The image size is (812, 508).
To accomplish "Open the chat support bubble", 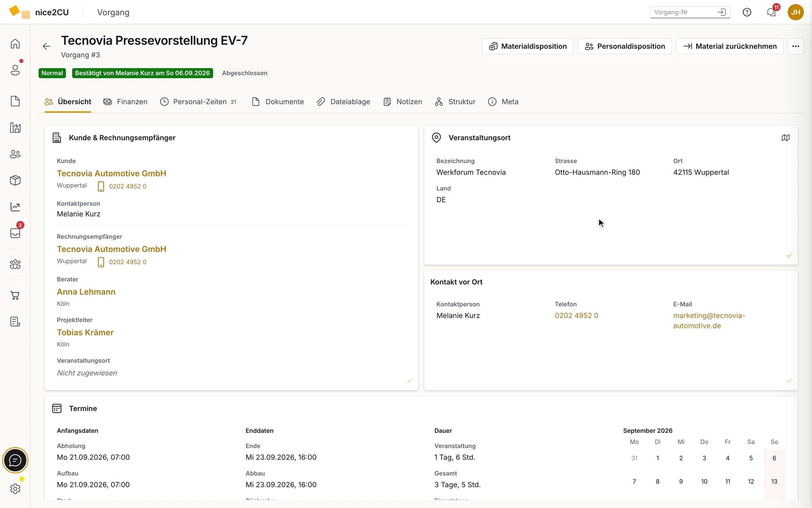I will tap(15, 460).
